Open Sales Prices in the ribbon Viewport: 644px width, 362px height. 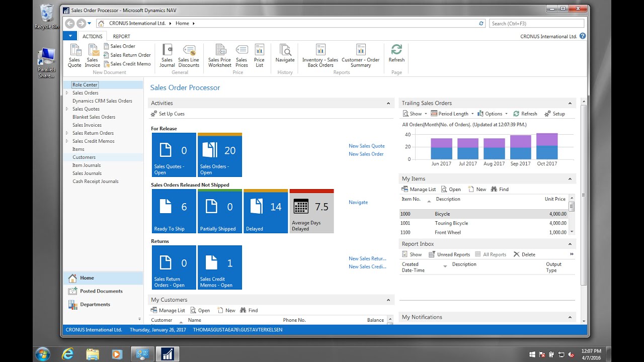(242, 56)
